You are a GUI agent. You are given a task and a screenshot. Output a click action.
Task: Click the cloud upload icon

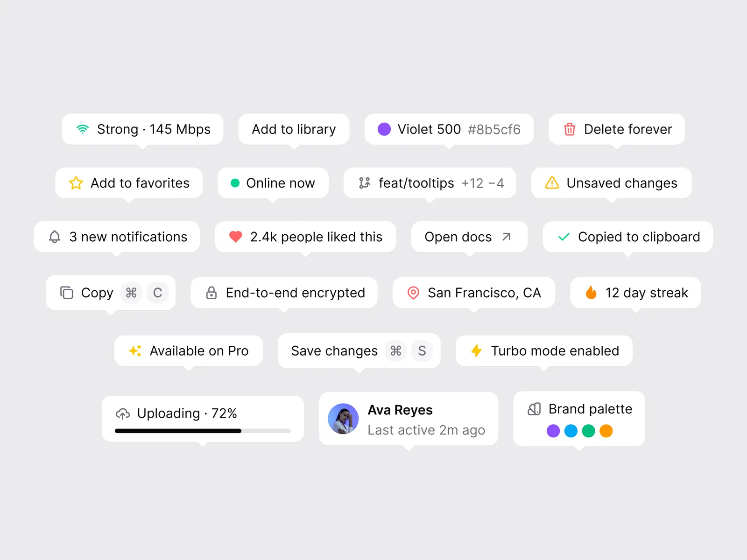click(x=123, y=413)
